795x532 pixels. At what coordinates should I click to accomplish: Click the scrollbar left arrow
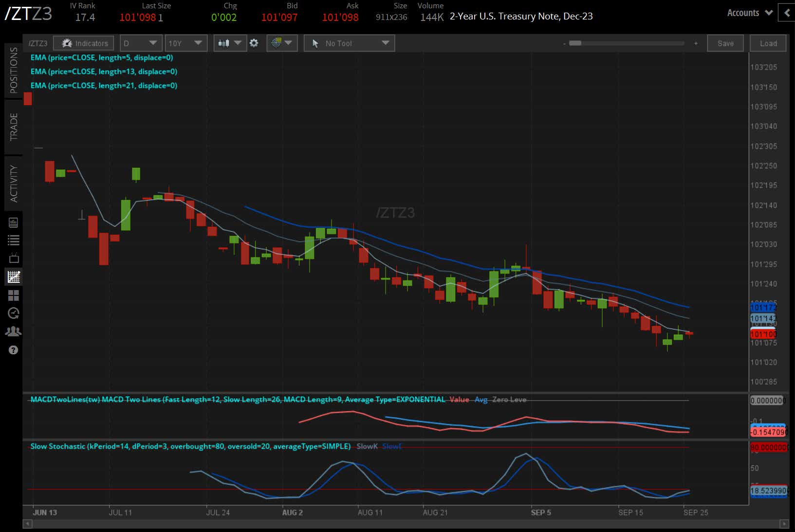(27, 524)
